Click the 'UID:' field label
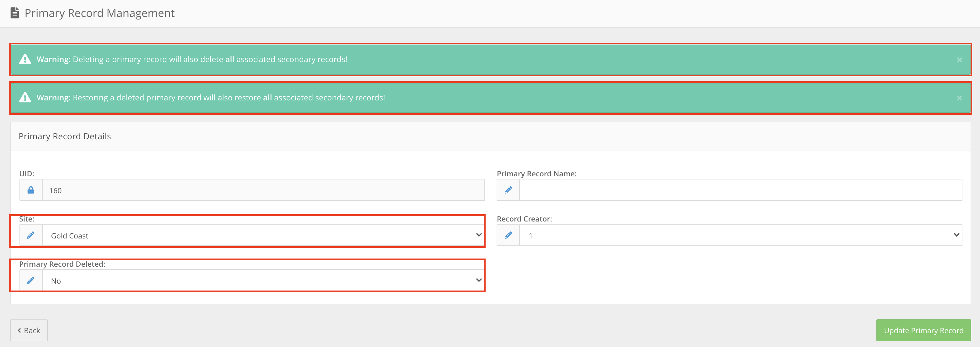 27,174
